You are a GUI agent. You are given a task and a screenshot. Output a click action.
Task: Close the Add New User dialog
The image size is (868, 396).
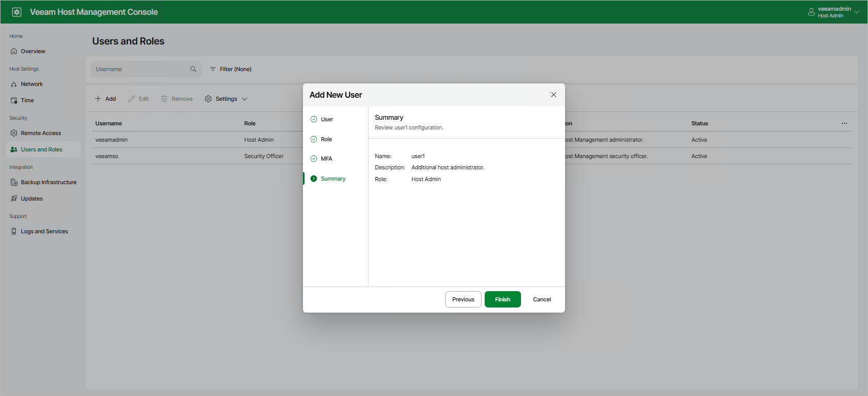pyautogui.click(x=554, y=95)
